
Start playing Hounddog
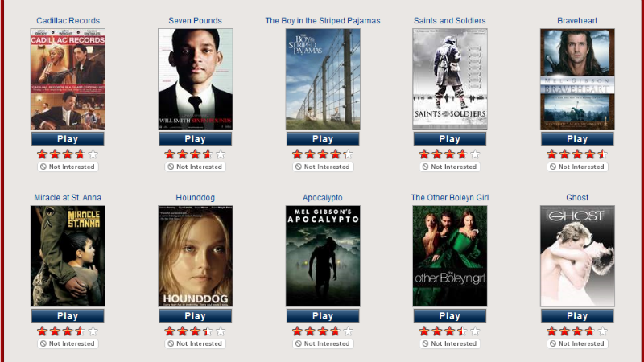tap(195, 315)
